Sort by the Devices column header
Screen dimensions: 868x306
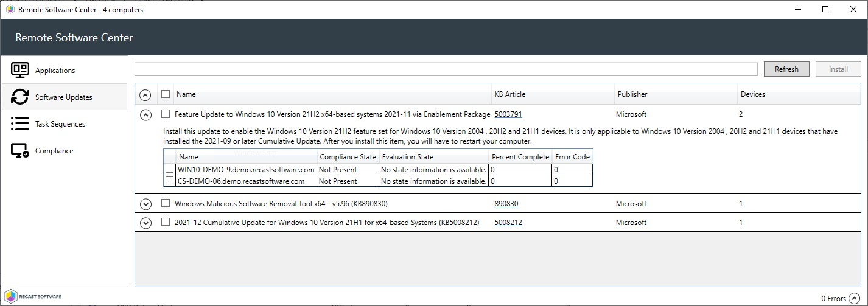pyautogui.click(x=799, y=94)
